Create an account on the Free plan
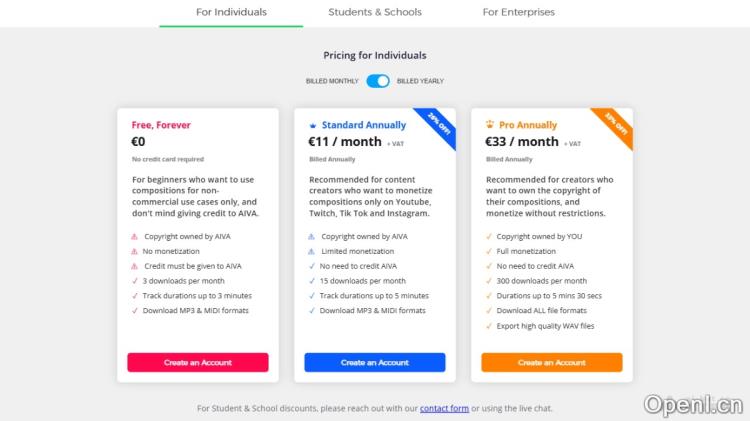750x421 pixels. point(198,362)
